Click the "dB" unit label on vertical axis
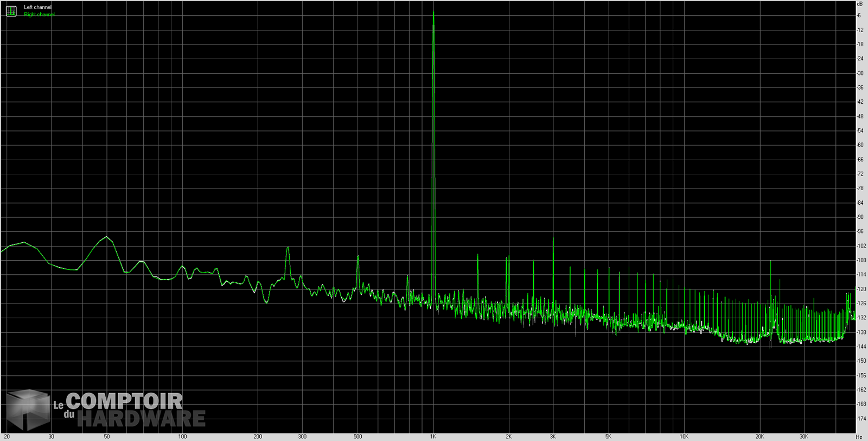 (859, 4)
